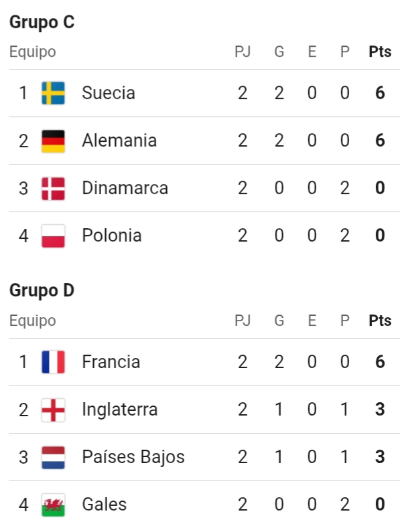Open the Alemania team link
Viewport: 400px width, 532px height.
(119, 141)
